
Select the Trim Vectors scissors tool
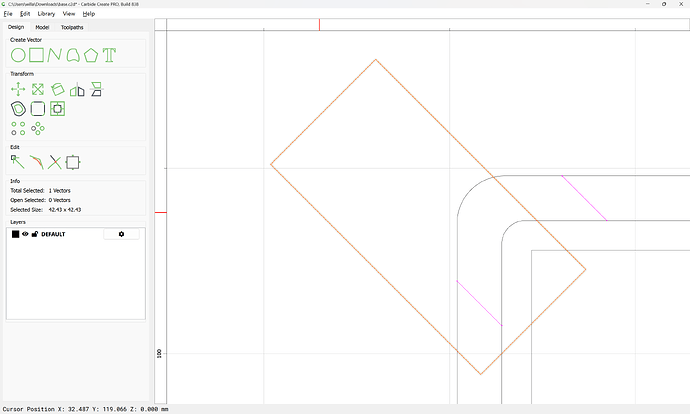click(x=55, y=161)
